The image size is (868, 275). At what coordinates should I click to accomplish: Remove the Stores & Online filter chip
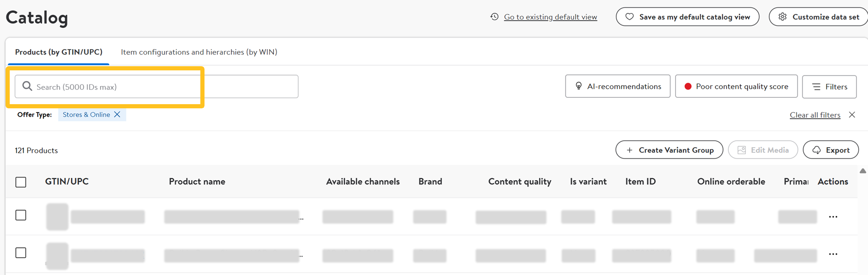(118, 115)
